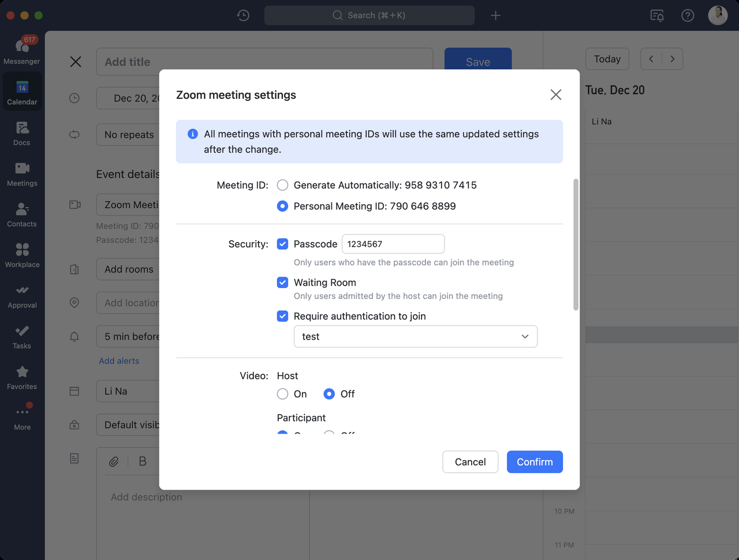
Task: Open the Contacts icon
Action: (22, 214)
